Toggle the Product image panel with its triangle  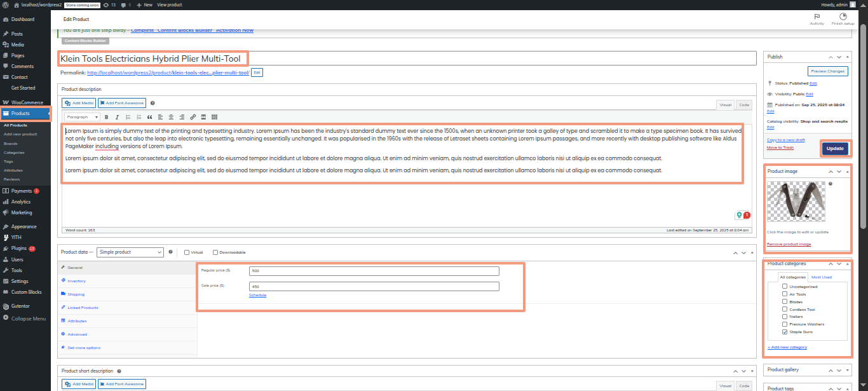coord(848,172)
